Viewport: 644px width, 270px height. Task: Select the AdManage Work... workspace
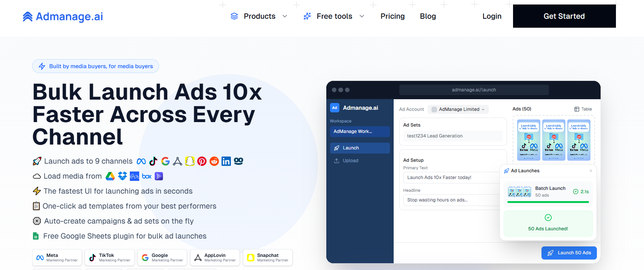pyautogui.click(x=360, y=131)
